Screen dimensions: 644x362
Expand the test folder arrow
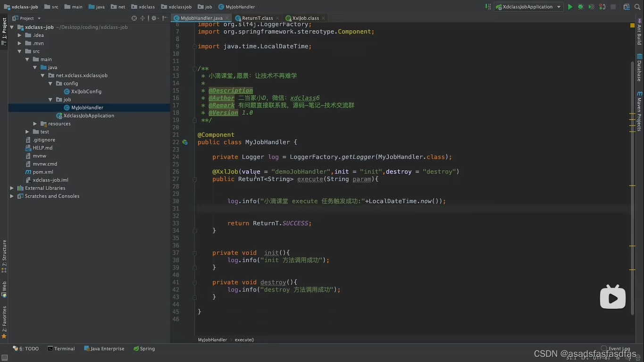pyautogui.click(x=28, y=132)
